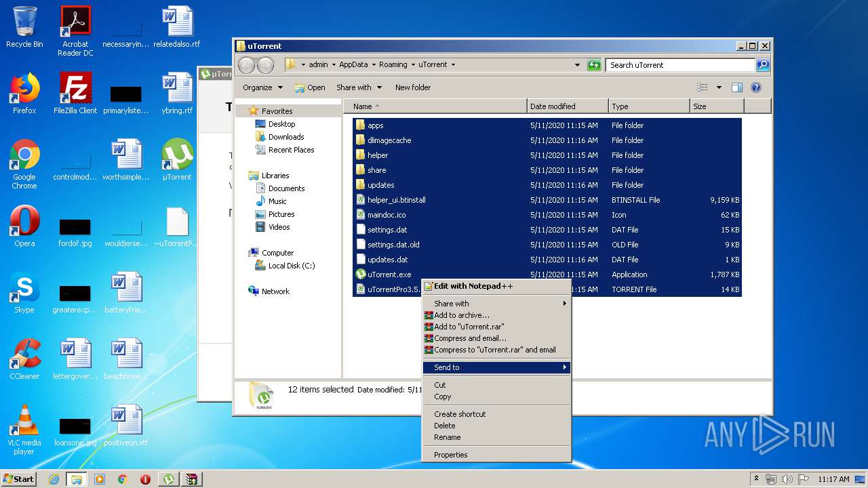This screenshot has height=488, width=868.
Task: Click the search magnifier icon
Action: (763, 65)
